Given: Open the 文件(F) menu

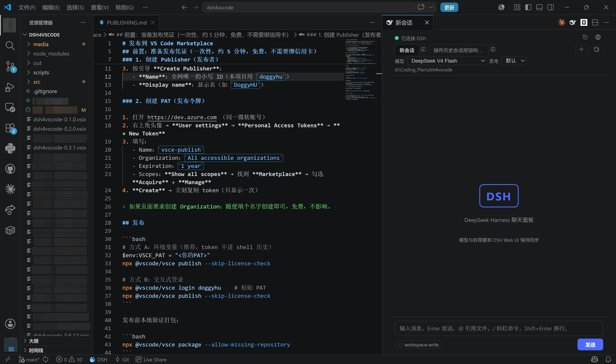Looking at the screenshot, I should pyautogui.click(x=27, y=8).
